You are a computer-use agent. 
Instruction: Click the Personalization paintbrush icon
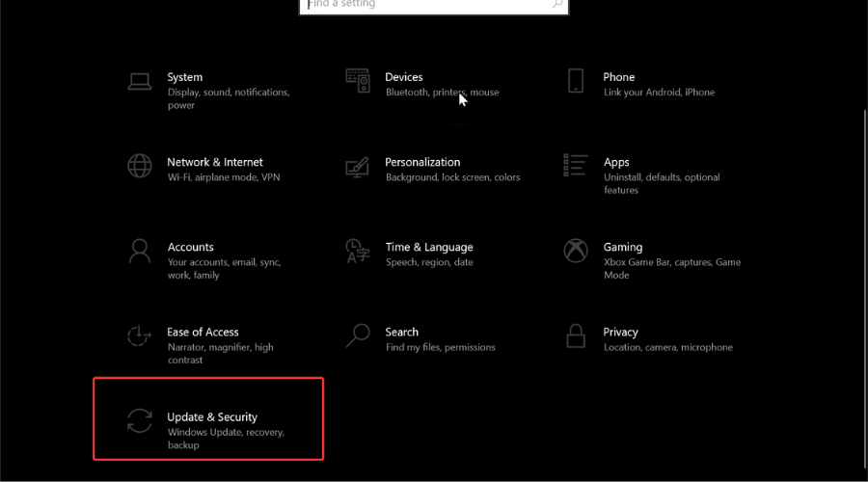click(x=358, y=167)
